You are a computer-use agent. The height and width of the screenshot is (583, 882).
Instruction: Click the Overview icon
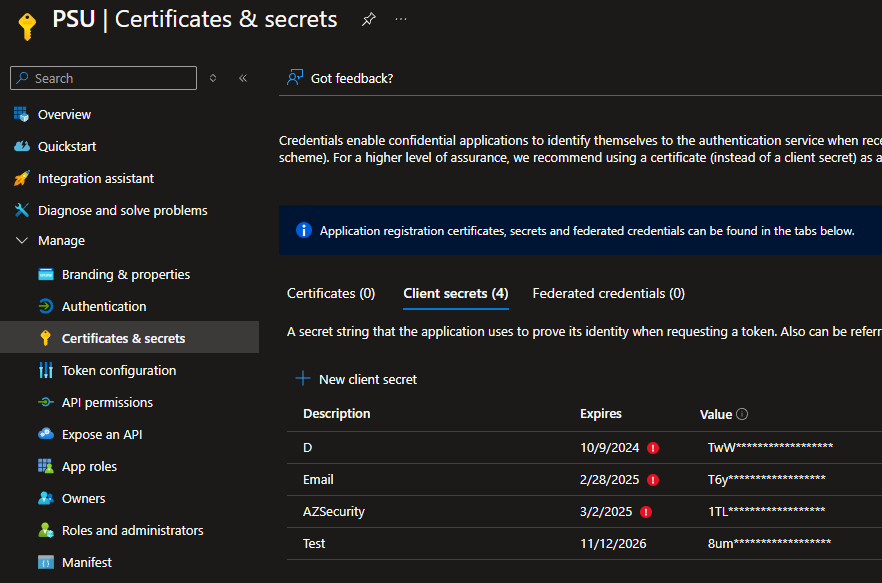click(21, 114)
